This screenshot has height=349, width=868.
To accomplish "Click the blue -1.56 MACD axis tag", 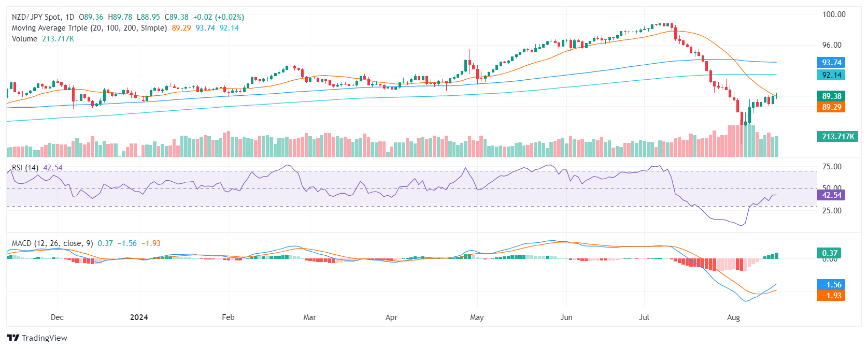I will [x=831, y=285].
